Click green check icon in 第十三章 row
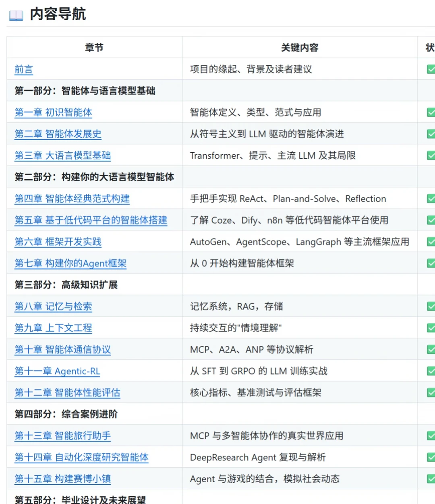435x504 pixels. [431, 436]
